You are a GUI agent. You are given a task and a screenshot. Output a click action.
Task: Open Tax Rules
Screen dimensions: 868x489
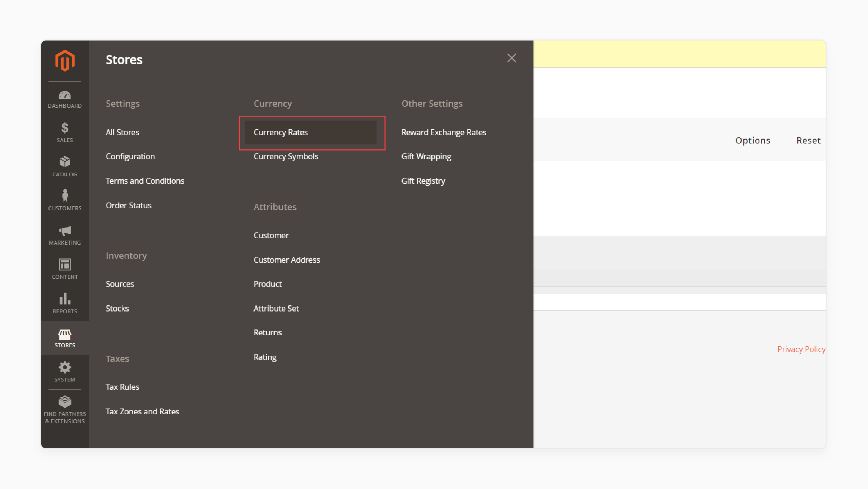click(x=122, y=387)
